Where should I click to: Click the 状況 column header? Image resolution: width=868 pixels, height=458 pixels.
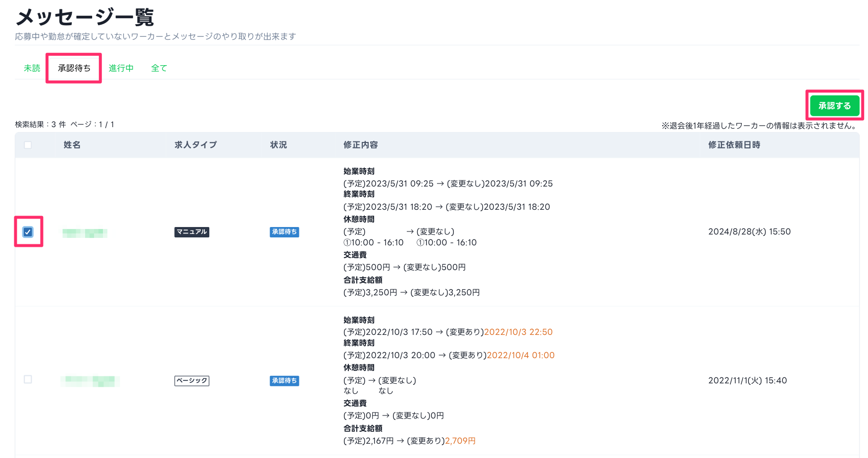click(x=279, y=145)
